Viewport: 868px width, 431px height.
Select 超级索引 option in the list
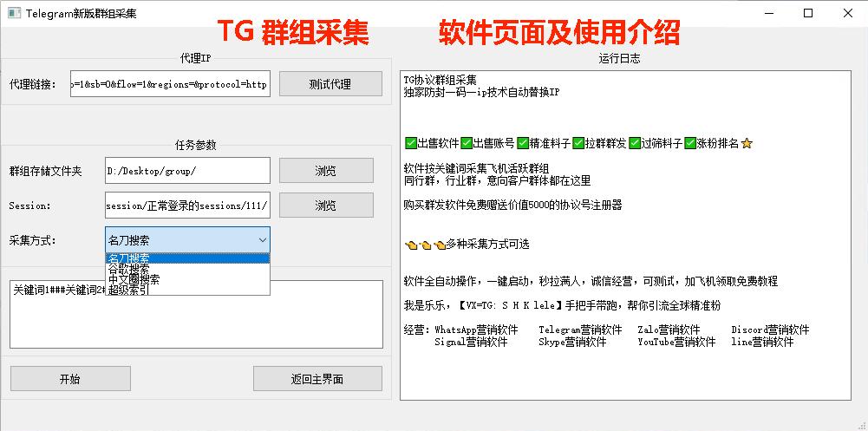click(x=187, y=290)
